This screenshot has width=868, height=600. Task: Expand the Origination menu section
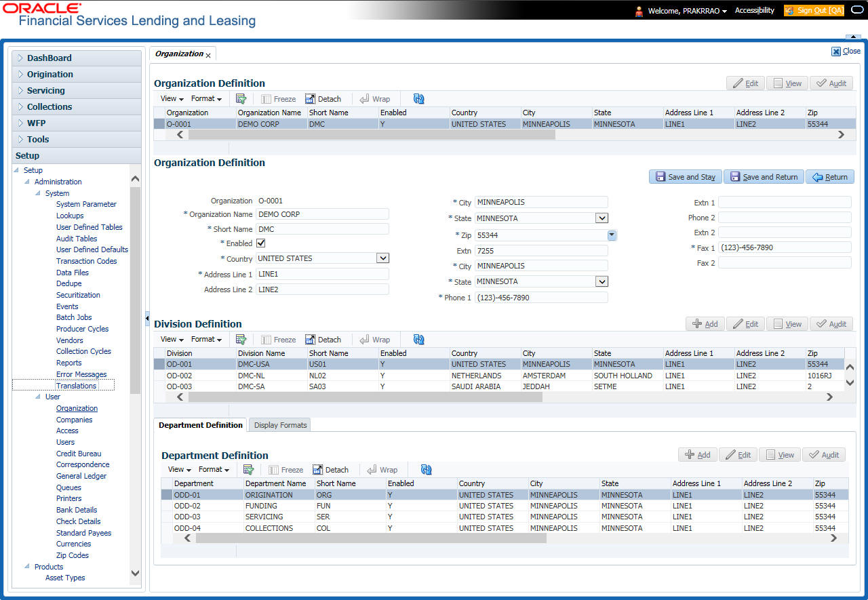[x=50, y=75]
